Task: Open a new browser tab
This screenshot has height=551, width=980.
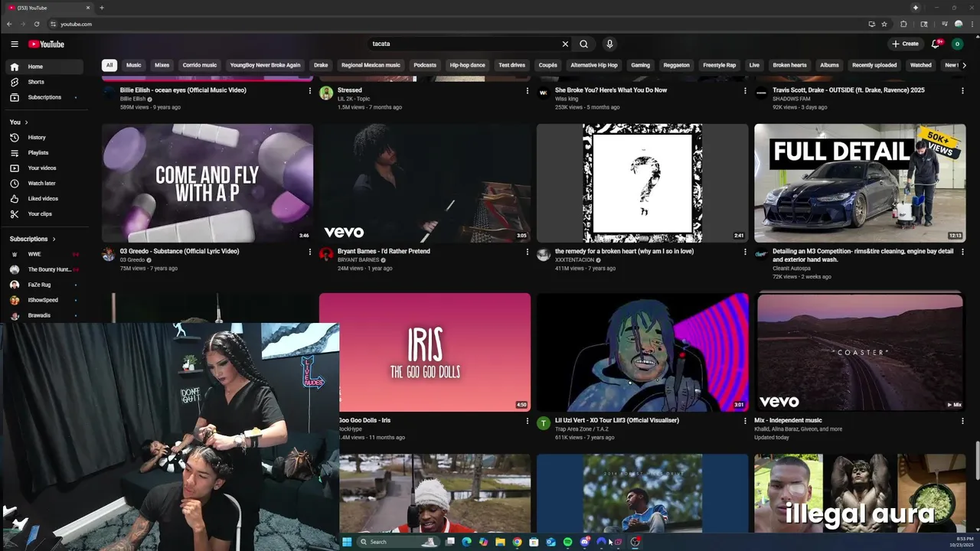Action: (x=102, y=8)
